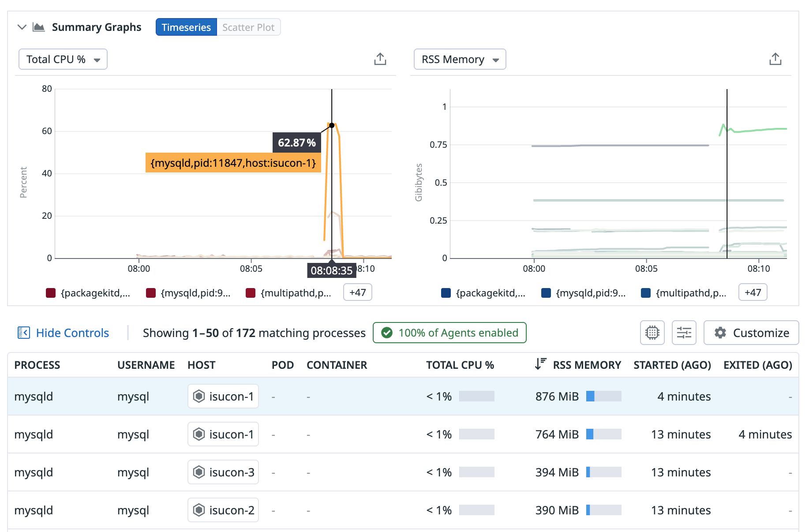Sort by EXITED (AGO) column header
The width and height of the screenshot is (809, 532).
[758, 365]
